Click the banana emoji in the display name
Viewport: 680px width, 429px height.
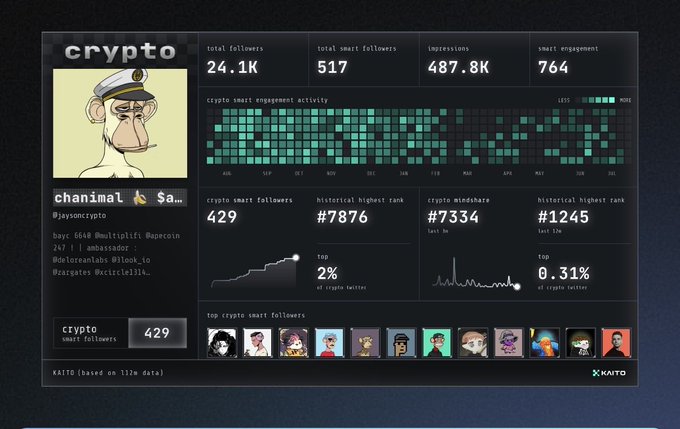point(140,198)
